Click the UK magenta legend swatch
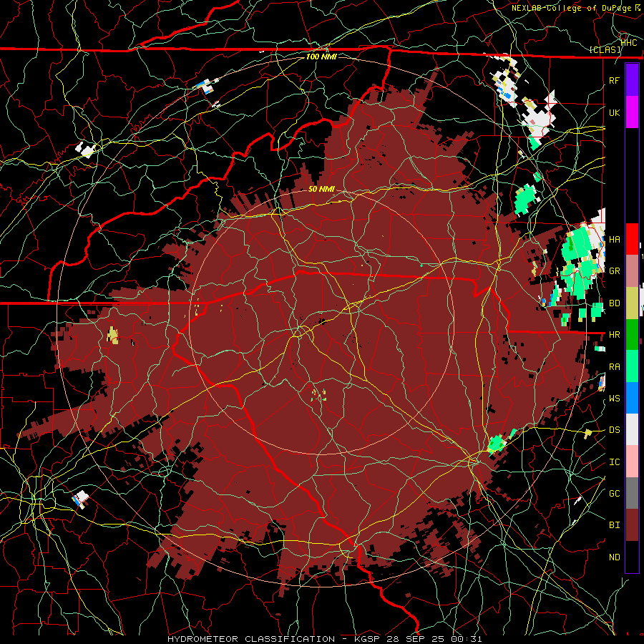The height and width of the screenshot is (644, 644). tap(632, 112)
